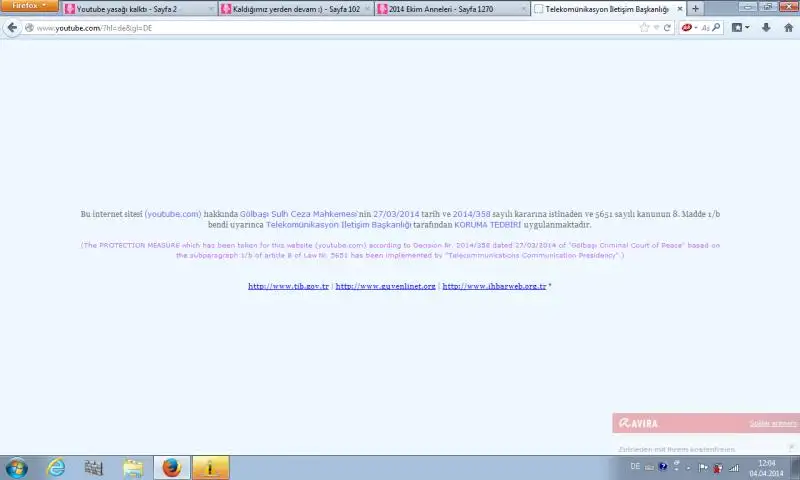
Task: Click the search magnifier icon in search box
Action: pyautogui.click(x=716, y=28)
